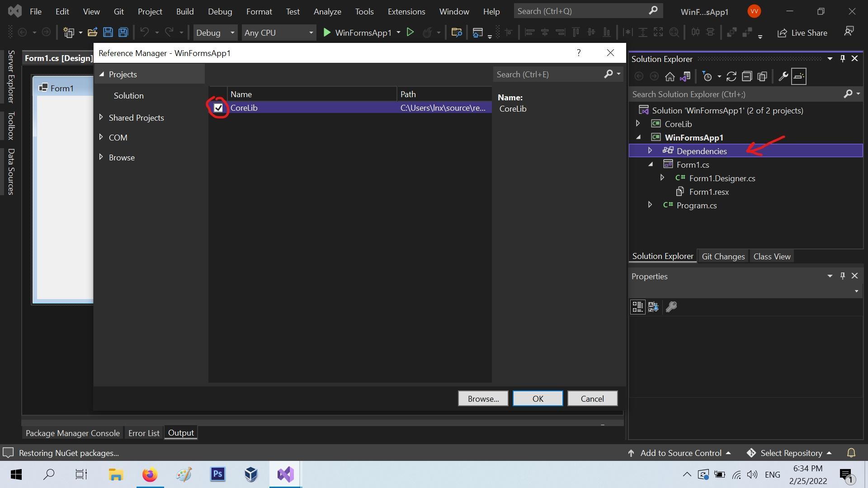Expand the Dependencies node

pos(650,150)
